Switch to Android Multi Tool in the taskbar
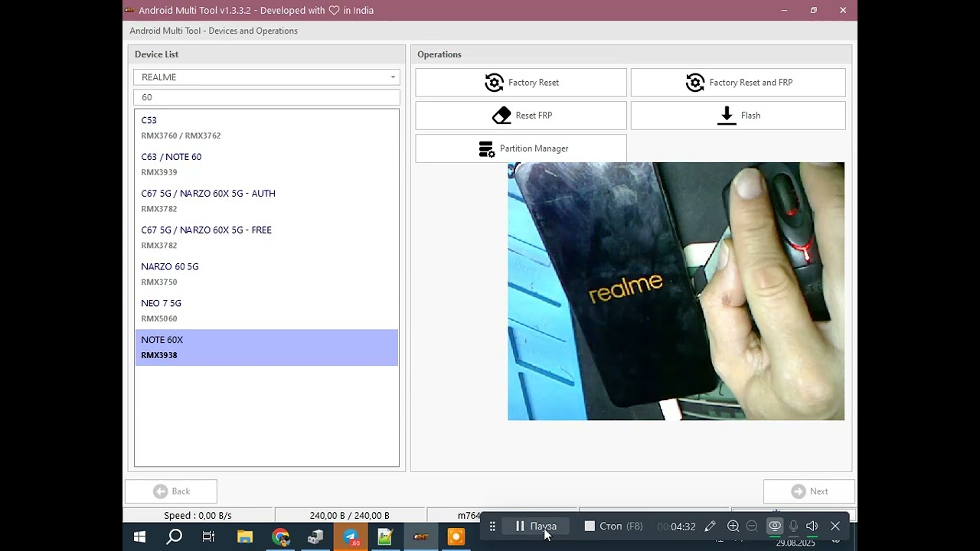This screenshot has width=980, height=551. pos(421,537)
